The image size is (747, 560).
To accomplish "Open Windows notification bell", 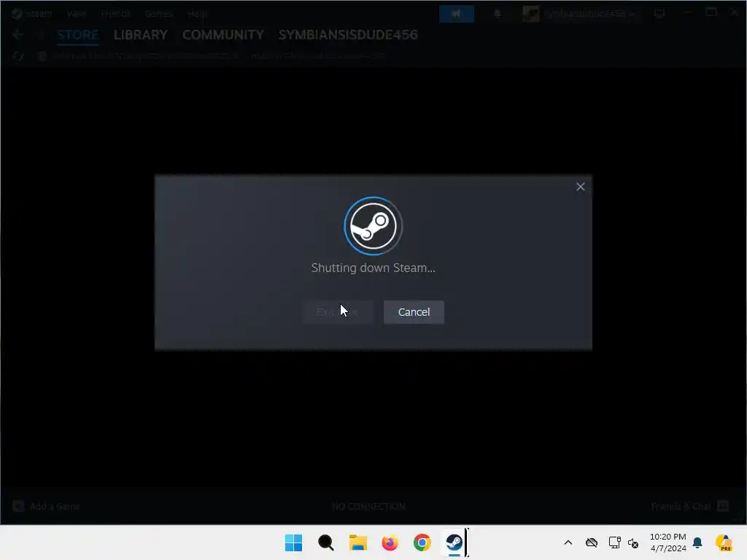I will click(x=697, y=542).
